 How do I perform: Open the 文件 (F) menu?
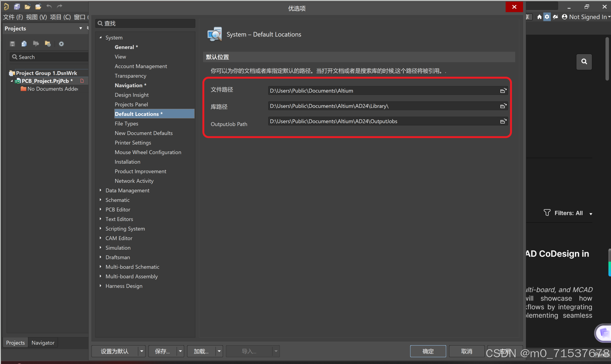tap(13, 17)
